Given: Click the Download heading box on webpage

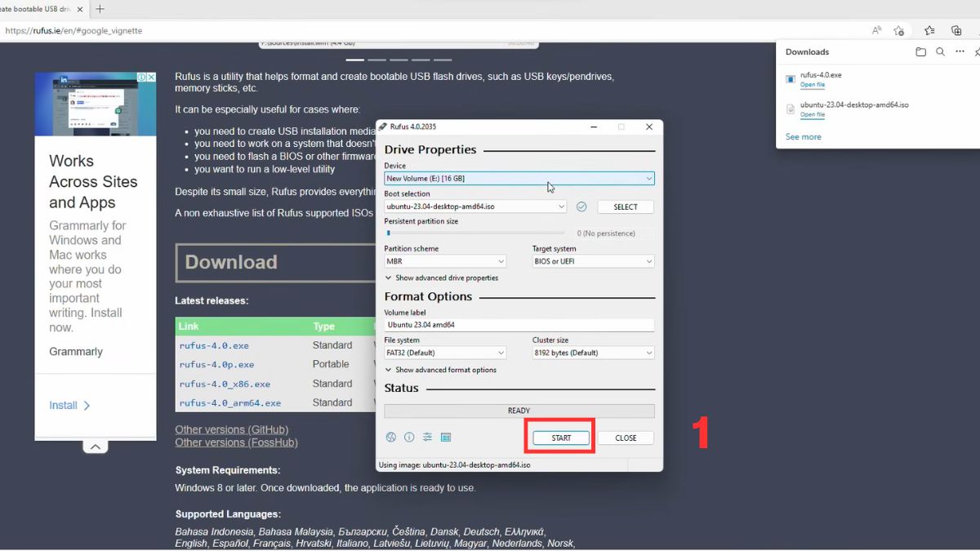Looking at the screenshot, I should [275, 263].
